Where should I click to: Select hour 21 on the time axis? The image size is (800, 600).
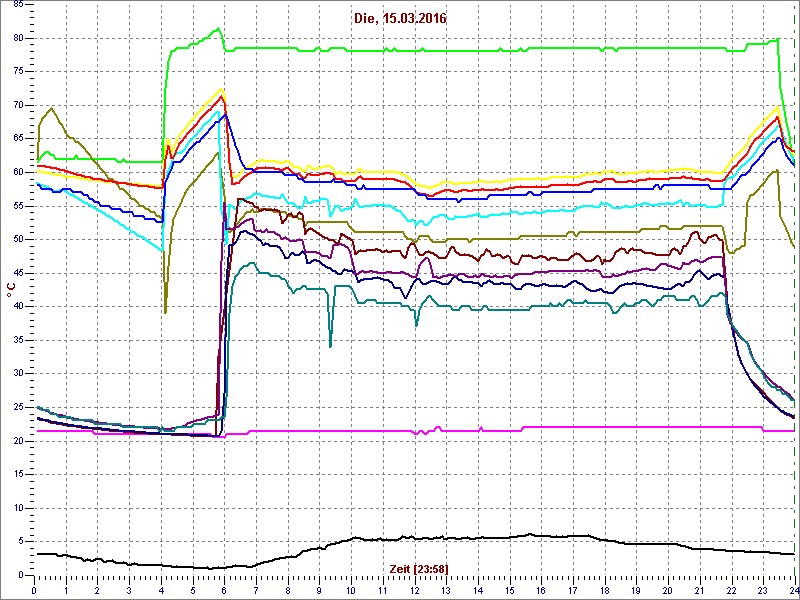(x=700, y=589)
